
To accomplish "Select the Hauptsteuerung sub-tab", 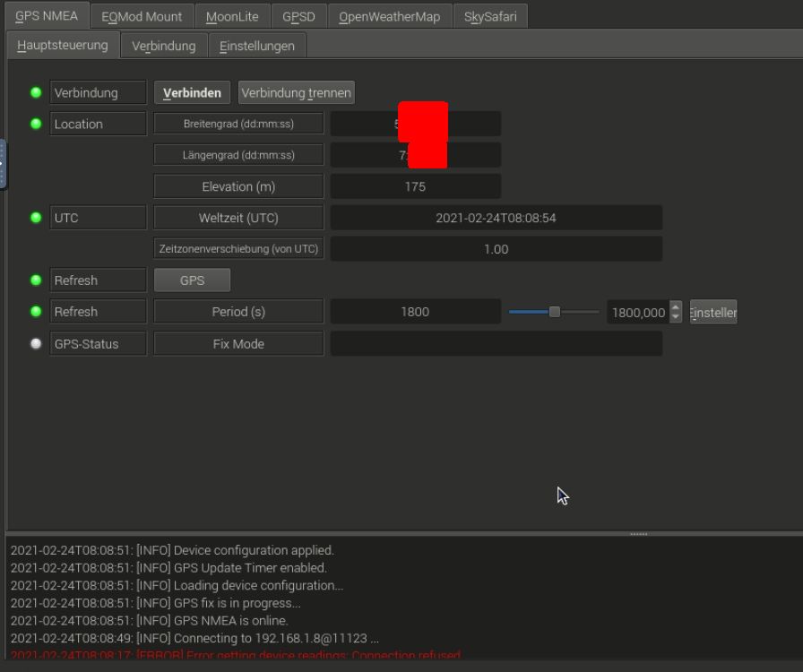I will (63, 45).
